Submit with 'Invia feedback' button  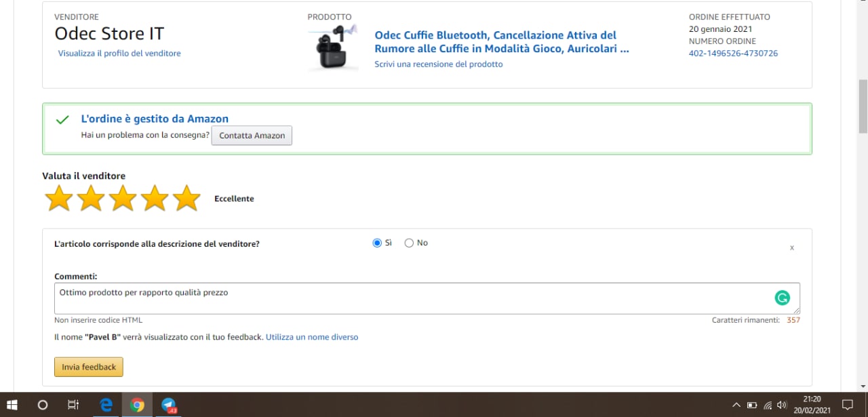pyautogui.click(x=89, y=367)
